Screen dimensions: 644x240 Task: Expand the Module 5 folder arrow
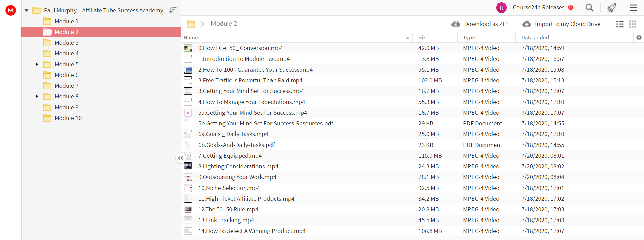tap(37, 64)
